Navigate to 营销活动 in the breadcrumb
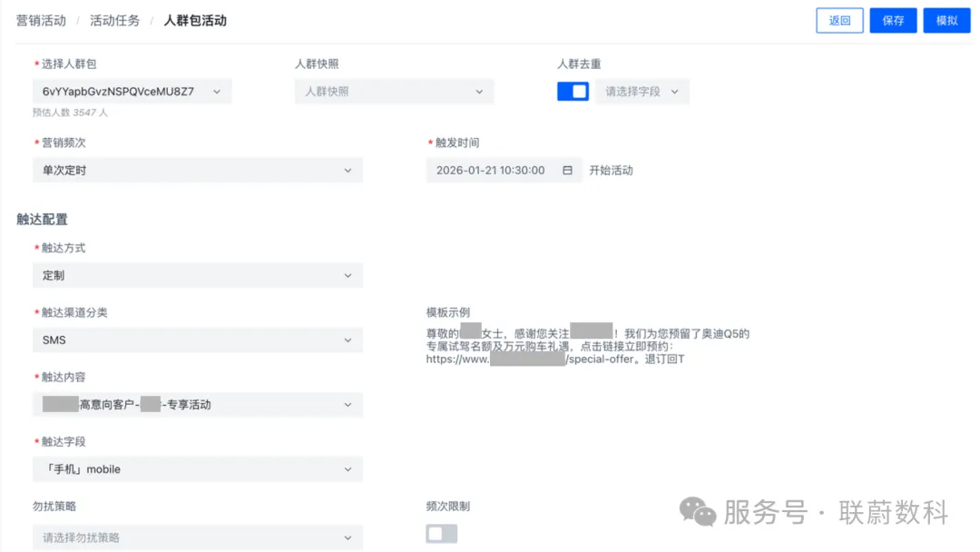The image size is (980, 552). [x=41, y=20]
